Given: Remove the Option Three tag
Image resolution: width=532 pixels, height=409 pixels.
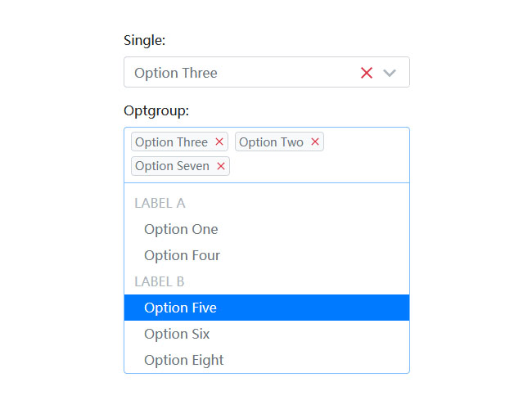Looking at the screenshot, I should (219, 142).
